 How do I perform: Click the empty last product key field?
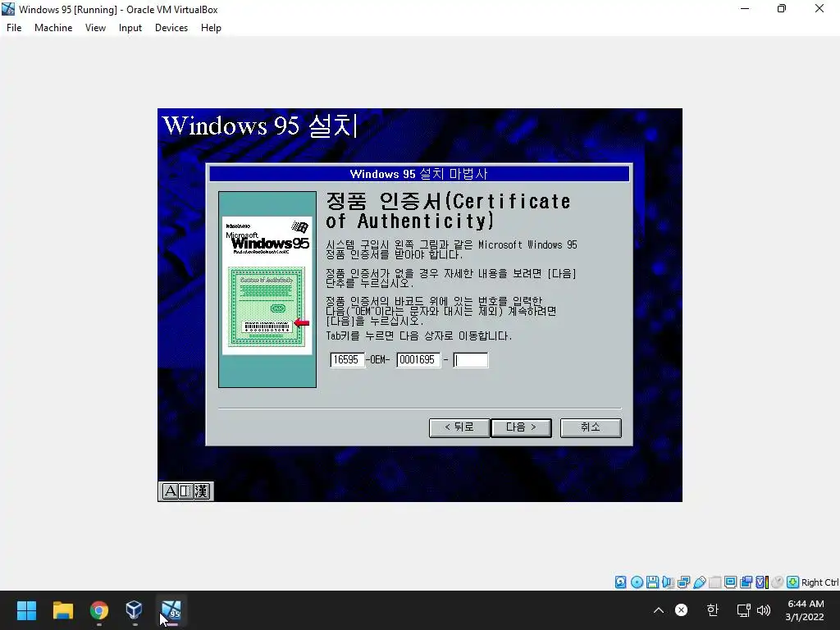[x=470, y=360]
